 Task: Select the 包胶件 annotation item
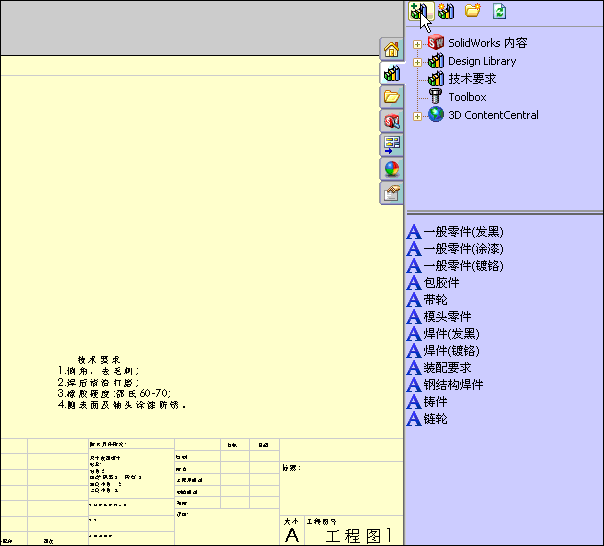[433, 283]
